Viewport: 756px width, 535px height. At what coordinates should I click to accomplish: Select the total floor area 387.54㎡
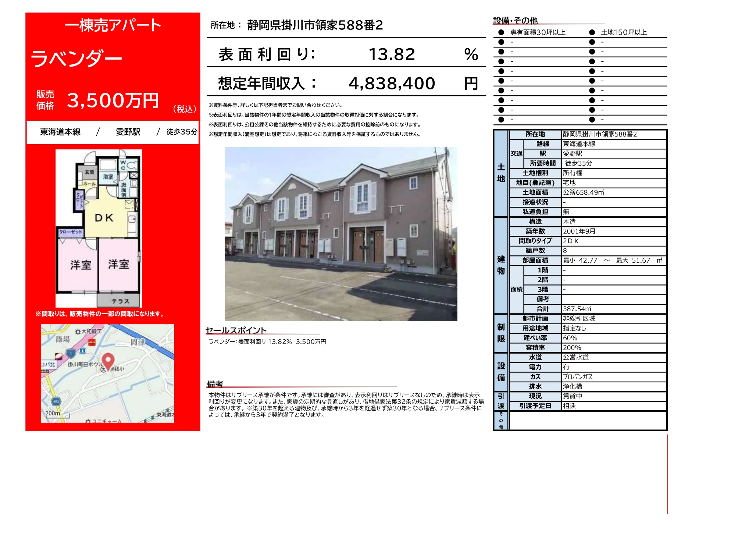(x=577, y=309)
